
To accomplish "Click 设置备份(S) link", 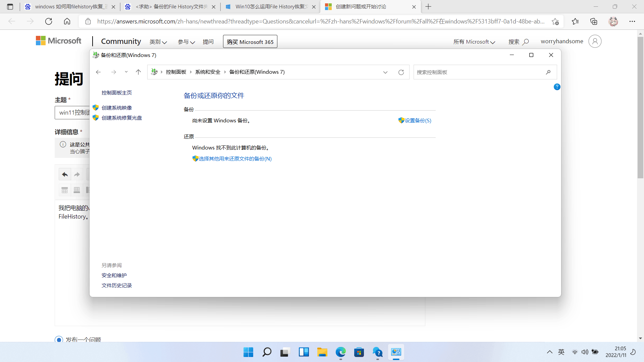I will (418, 120).
